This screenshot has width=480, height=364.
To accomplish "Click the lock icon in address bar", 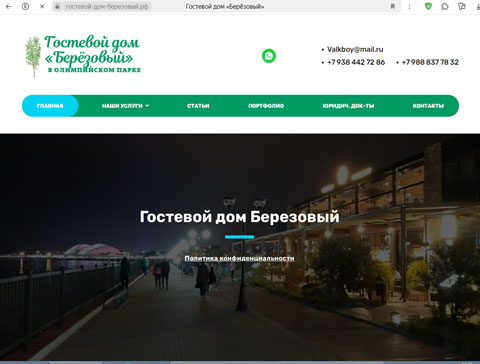I will tap(57, 6).
